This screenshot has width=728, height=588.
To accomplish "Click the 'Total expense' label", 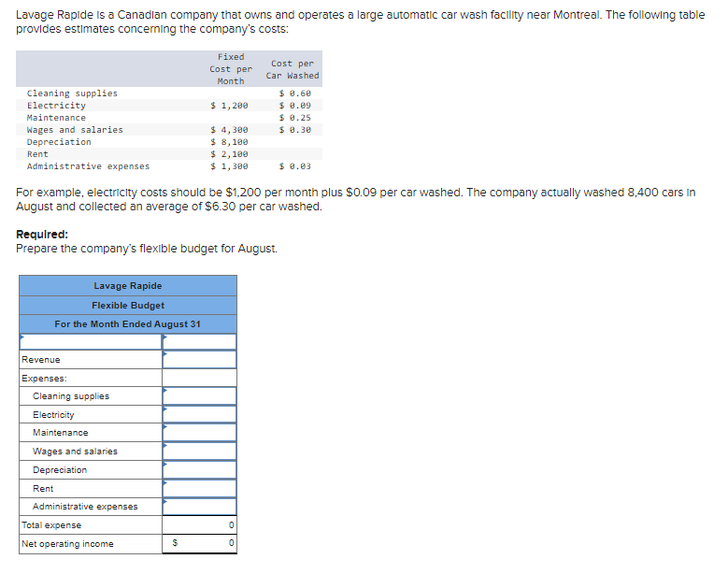I will (x=51, y=524).
